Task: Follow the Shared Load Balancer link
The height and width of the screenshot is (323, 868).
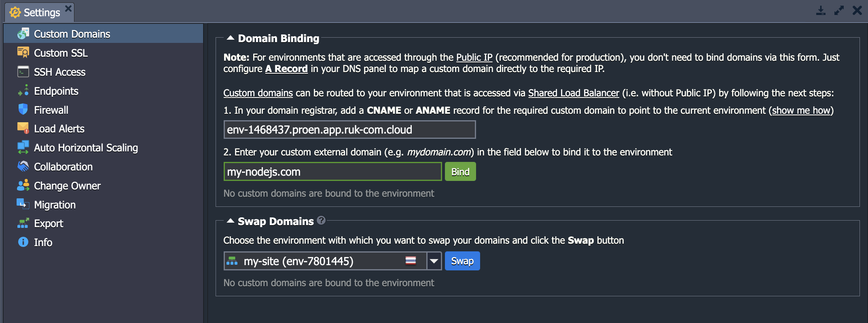Action: coord(574,93)
